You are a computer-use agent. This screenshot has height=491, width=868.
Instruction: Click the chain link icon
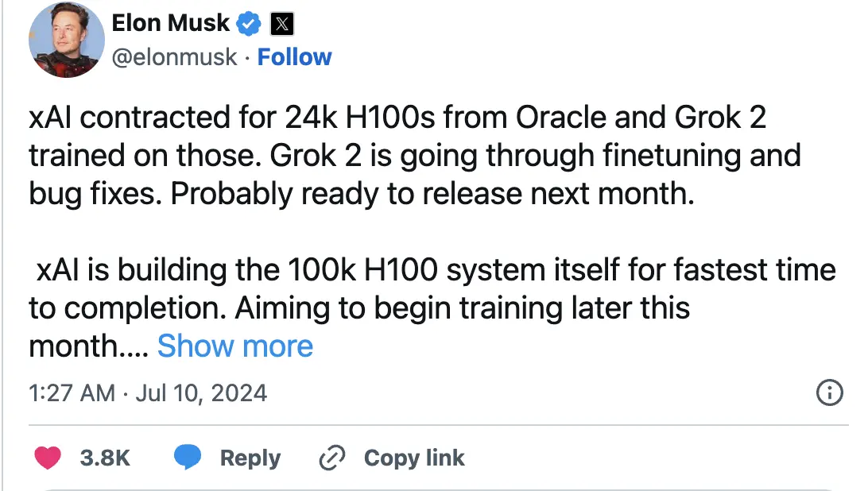pyautogui.click(x=332, y=458)
